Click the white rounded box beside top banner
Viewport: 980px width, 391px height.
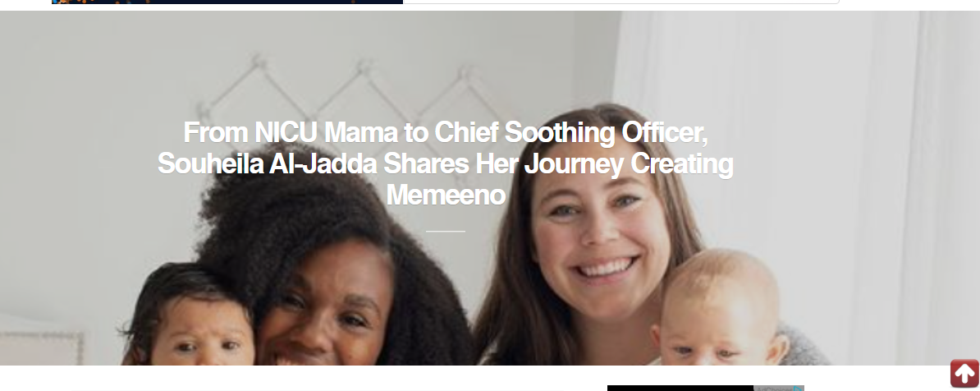[621, 2]
